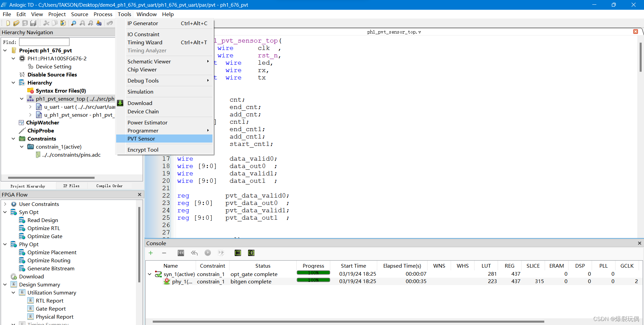This screenshot has width=644, height=325.
Task: Cut selection with scissors icon
Action: coord(46,23)
